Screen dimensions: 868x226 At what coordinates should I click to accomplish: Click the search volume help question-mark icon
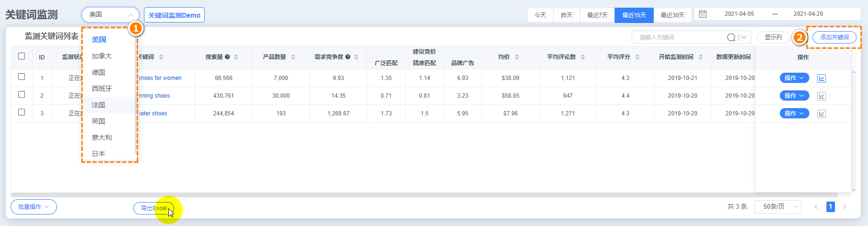coord(228,57)
